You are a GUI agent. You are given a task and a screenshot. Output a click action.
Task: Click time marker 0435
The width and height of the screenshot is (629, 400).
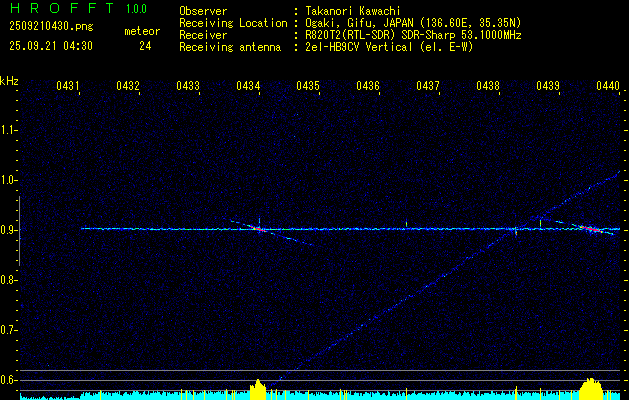click(308, 85)
